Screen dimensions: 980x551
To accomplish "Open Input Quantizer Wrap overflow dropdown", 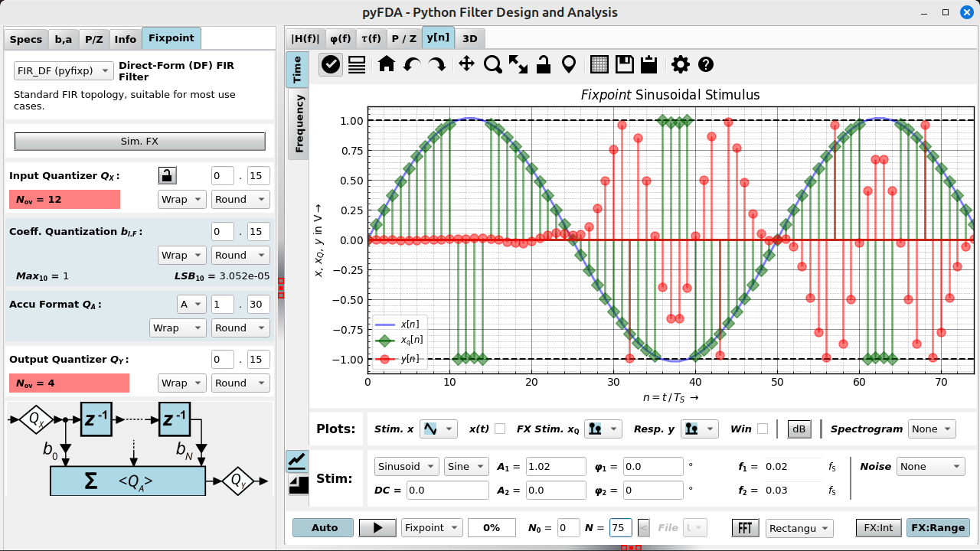I will (182, 199).
